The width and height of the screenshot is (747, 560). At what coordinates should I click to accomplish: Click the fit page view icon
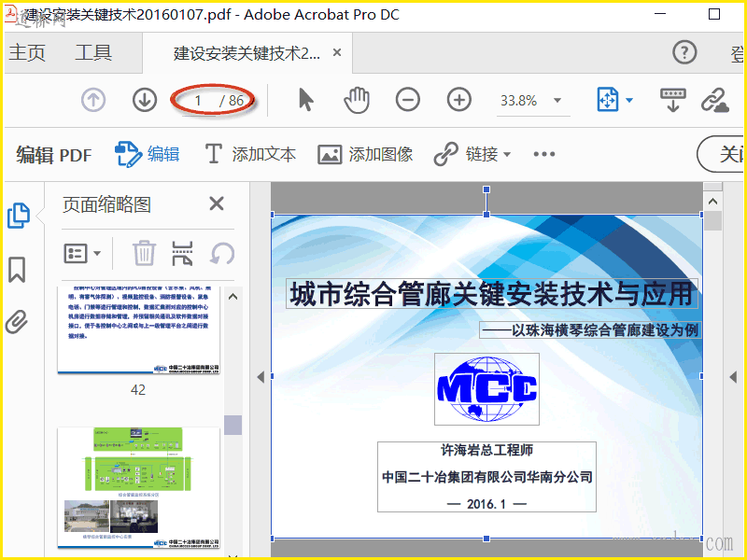click(608, 100)
